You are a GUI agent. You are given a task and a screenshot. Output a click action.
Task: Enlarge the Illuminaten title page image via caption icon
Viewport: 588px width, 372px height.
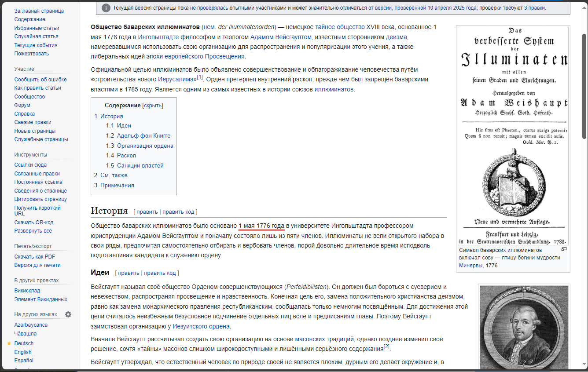point(564,249)
